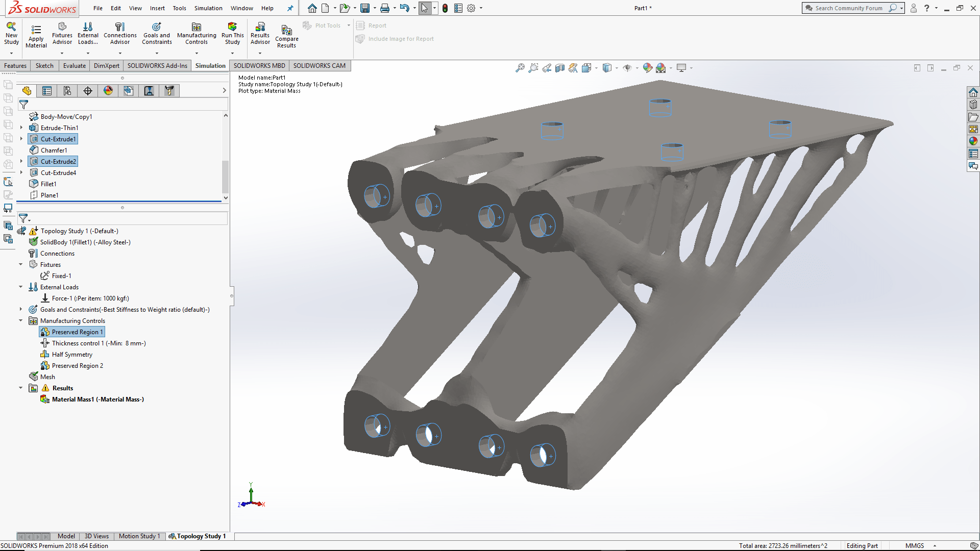Pin the menu bar with the pushpin
Image resolution: width=980 pixels, height=551 pixels.
(x=290, y=8)
